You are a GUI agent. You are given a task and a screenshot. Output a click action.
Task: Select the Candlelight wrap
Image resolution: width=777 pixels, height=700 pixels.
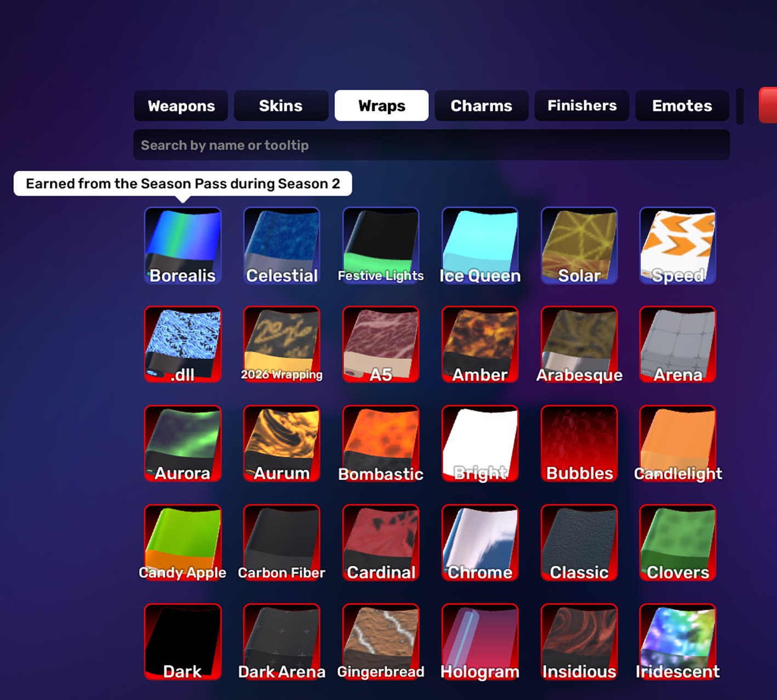click(678, 444)
